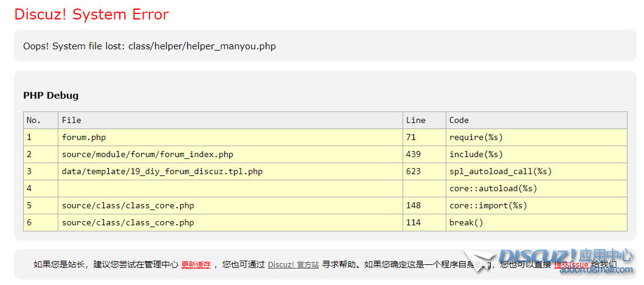Click the core::import(%s) code cell
Viewport: 644px width, 285px height.
pyautogui.click(x=488, y=205)
